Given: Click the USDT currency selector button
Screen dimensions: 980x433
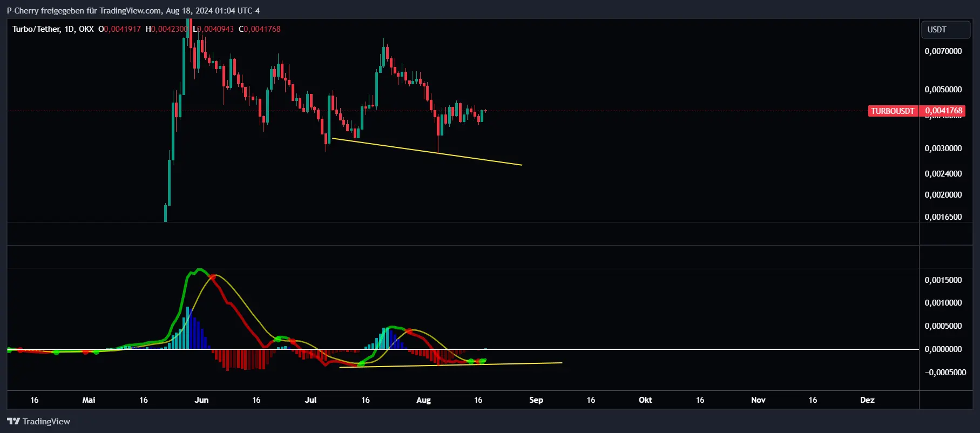Looking at the screenshot, I should click(945, 30).
